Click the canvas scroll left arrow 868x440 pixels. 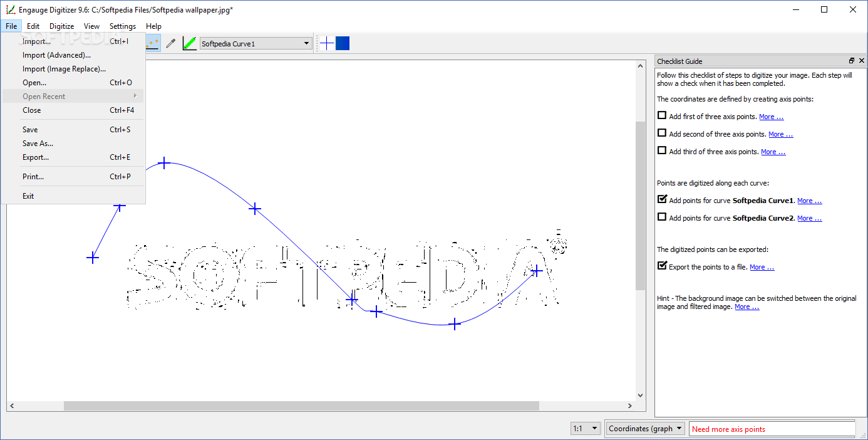point(12,406)
